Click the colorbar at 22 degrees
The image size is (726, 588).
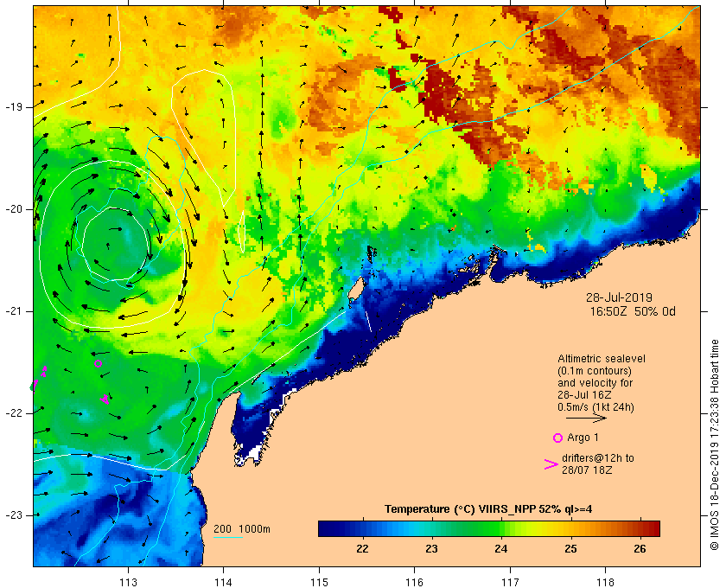tap(362, 528)
